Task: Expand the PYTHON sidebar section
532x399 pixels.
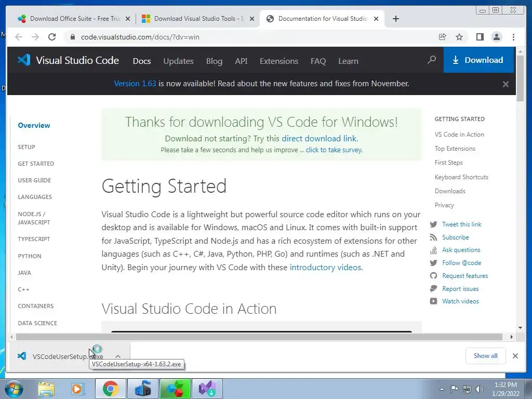Action: click(30, 256)
